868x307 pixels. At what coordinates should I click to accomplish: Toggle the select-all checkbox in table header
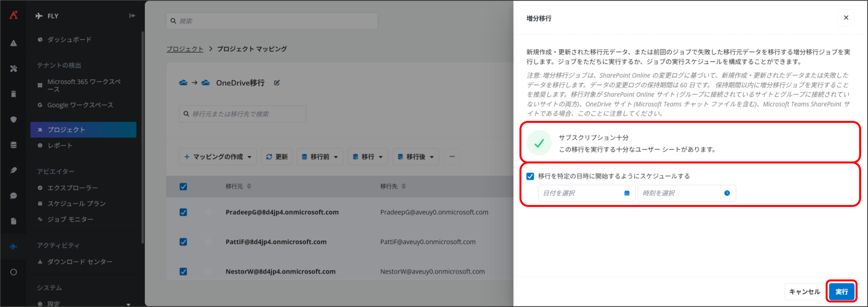183,187
